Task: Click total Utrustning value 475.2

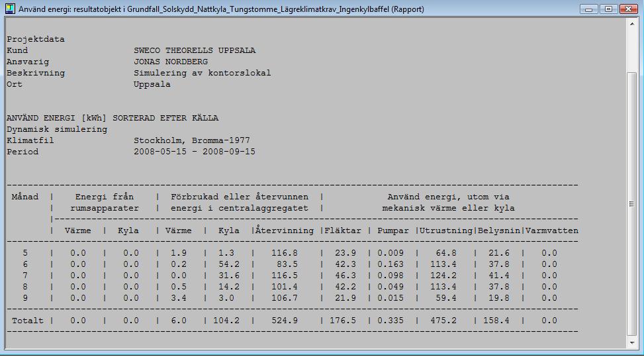Action: (x=443, y=321)
